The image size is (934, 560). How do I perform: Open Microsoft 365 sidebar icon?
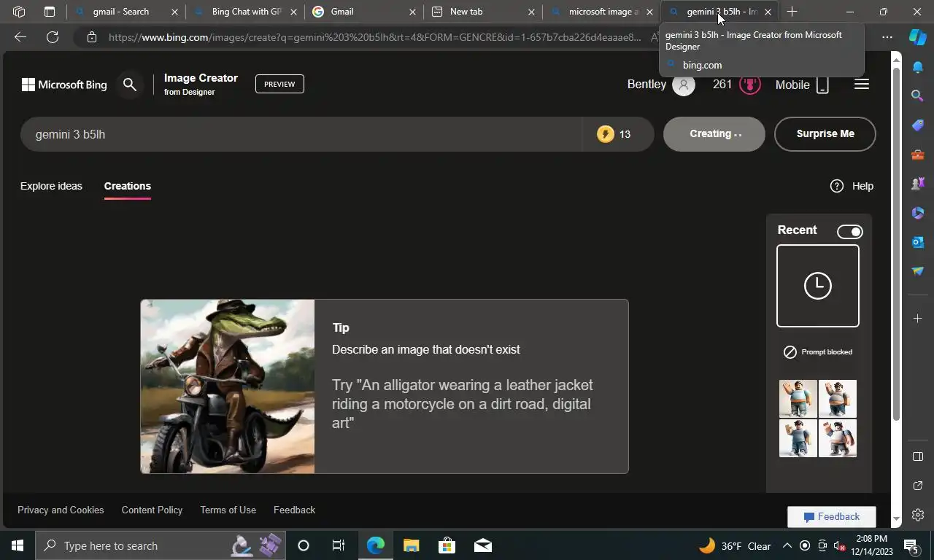(x=918, y=213)
